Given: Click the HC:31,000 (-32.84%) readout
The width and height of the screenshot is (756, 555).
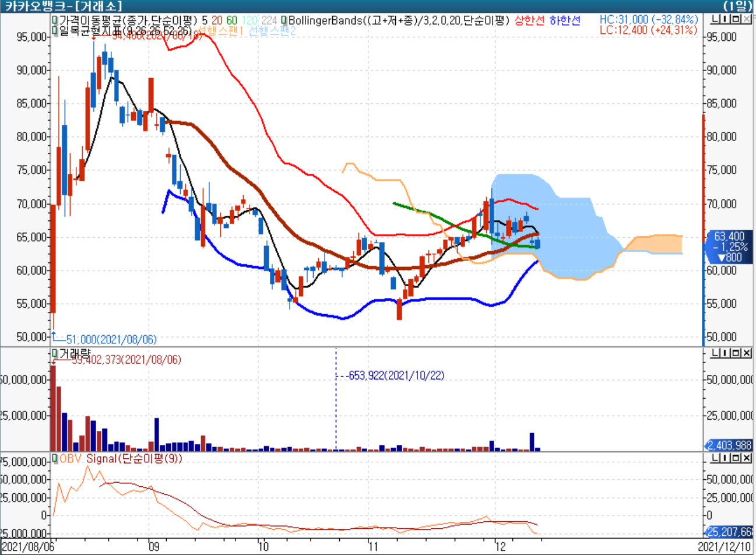Looking at the screenshot, I should 648,20.
